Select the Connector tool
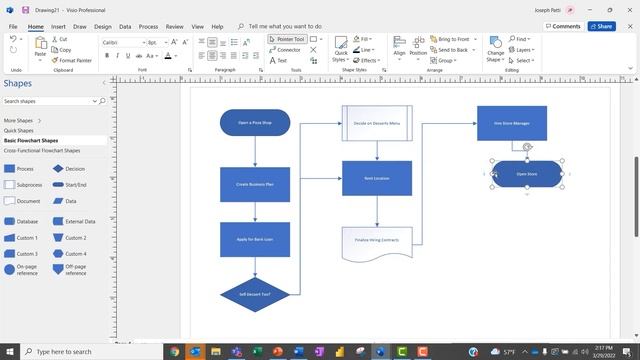This screenshot has height=360, width=640. click(x=285, y=50)
